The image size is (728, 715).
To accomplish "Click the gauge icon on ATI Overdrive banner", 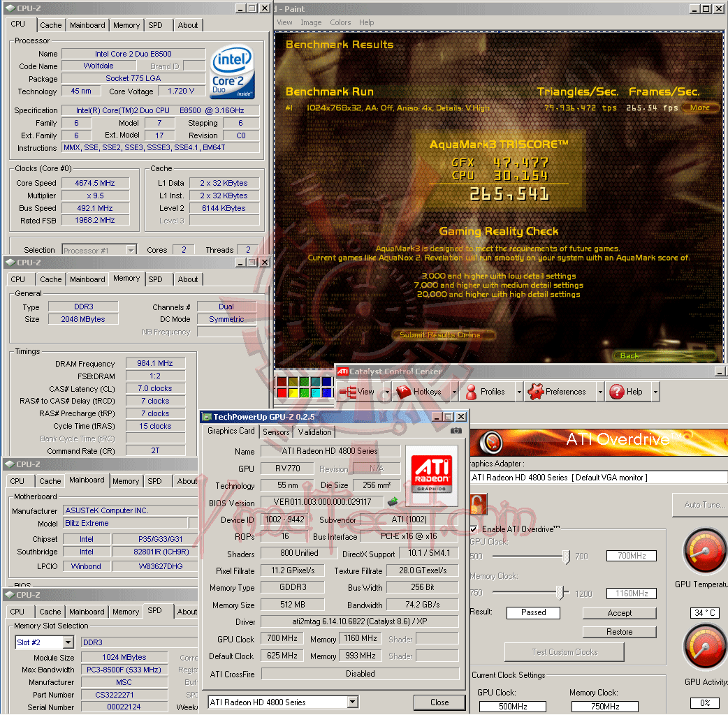I will [491, 442].
